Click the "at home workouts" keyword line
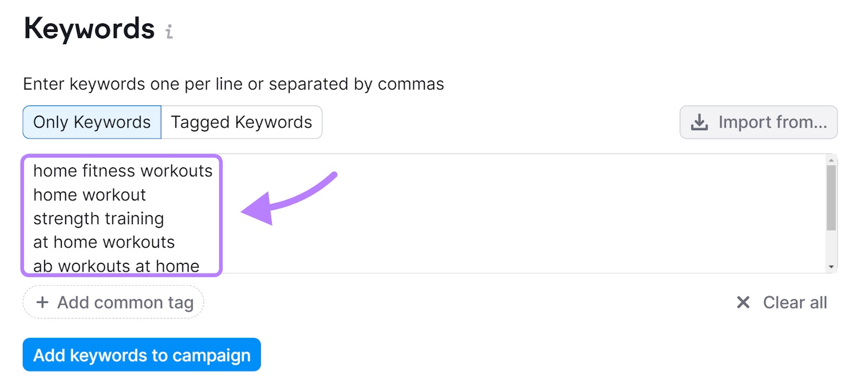 tap(104, 242)
